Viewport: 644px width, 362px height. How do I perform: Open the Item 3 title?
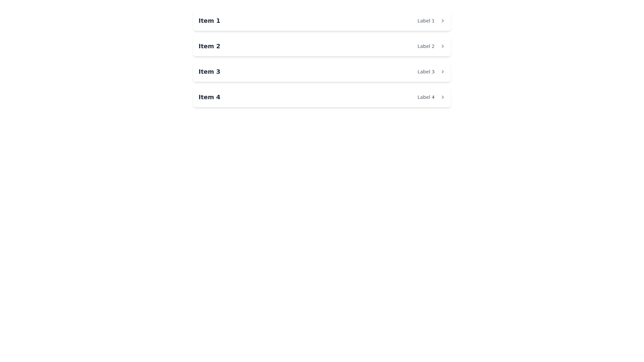click(x=209, y=72)
